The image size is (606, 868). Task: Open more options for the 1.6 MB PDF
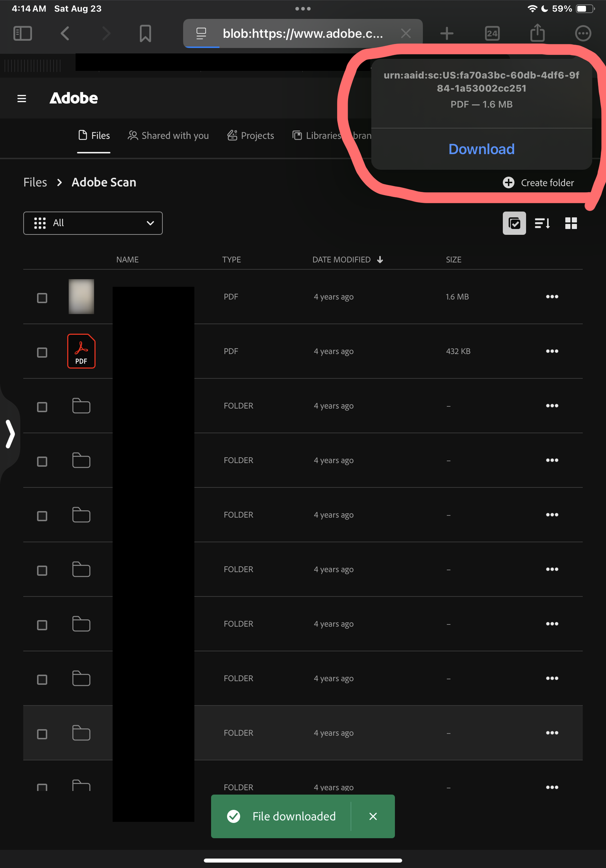point(552,297)
